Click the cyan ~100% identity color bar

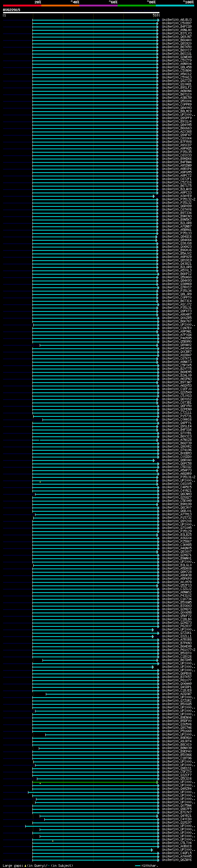pyautogui.click(x=175, y=6)
